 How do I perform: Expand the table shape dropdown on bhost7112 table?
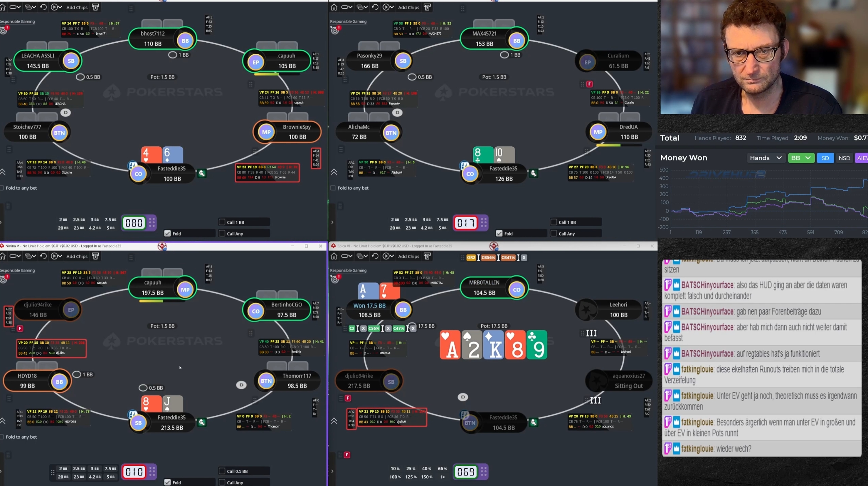tap(15, 7)
